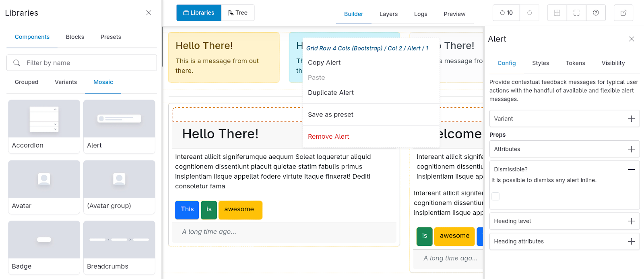This screenshot has height=279, width=644.
Task: Open the Logs tab
Action: (x=421, y=14)
